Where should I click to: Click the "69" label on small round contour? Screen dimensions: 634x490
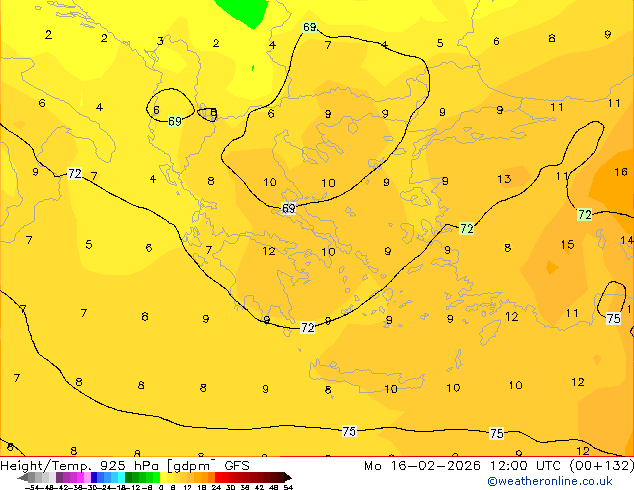coord(175,121)
